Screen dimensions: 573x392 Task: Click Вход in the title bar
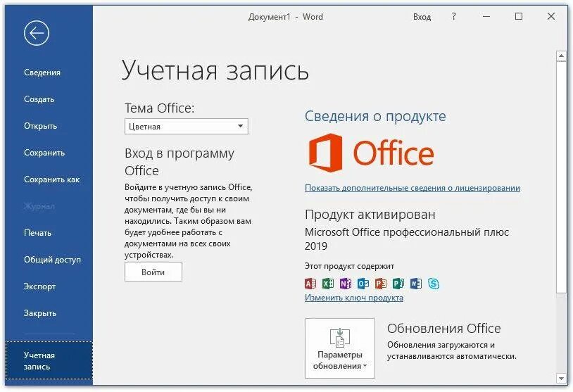[x=422, y=17]
